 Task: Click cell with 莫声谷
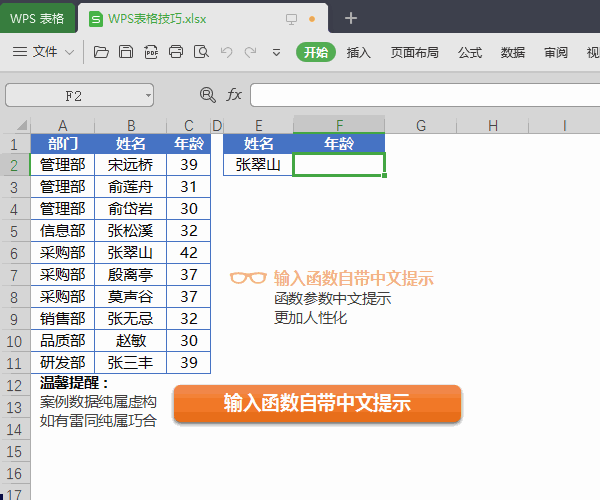click(x=130, y=297)
